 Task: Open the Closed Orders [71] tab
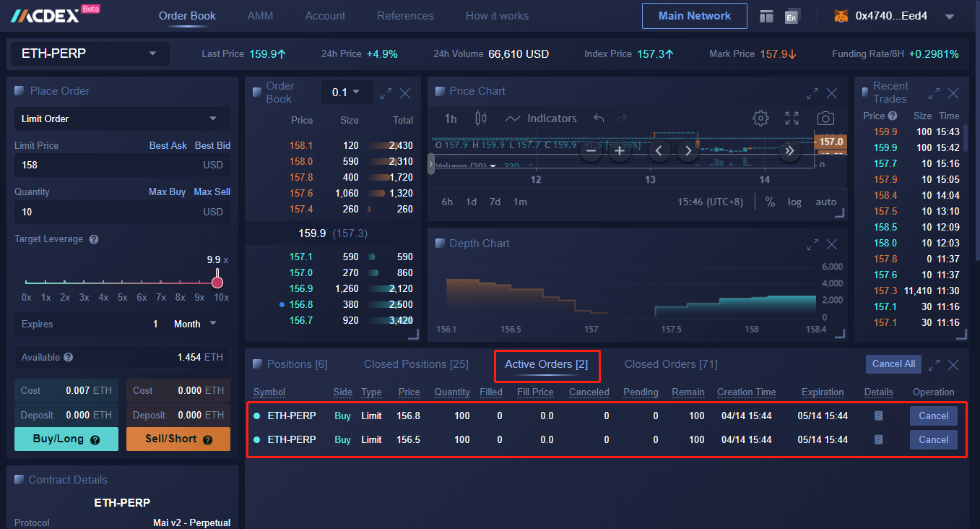(671, 364)
